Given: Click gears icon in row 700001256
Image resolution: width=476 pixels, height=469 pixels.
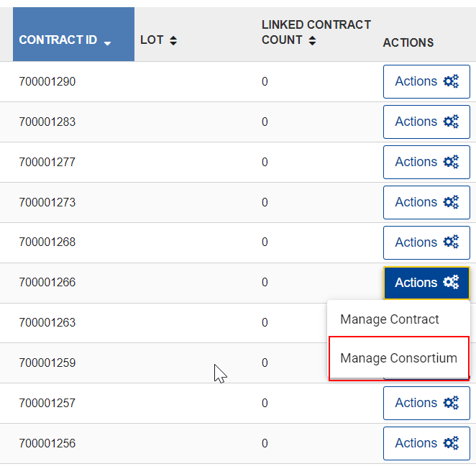Looking at the screenshot, I should (x=451, y=444).
